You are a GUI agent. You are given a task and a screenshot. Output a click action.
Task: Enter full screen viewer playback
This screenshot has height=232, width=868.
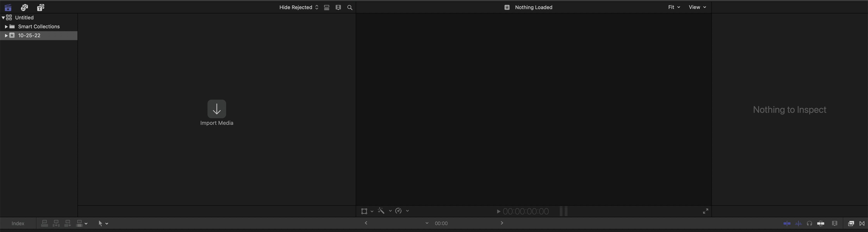705,211
